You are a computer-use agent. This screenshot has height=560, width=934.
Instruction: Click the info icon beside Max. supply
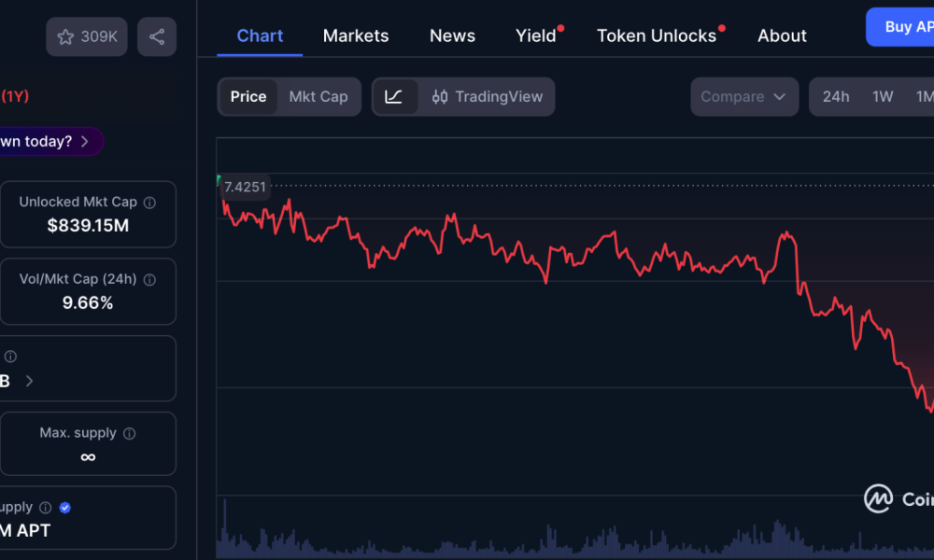pos(129,432)
